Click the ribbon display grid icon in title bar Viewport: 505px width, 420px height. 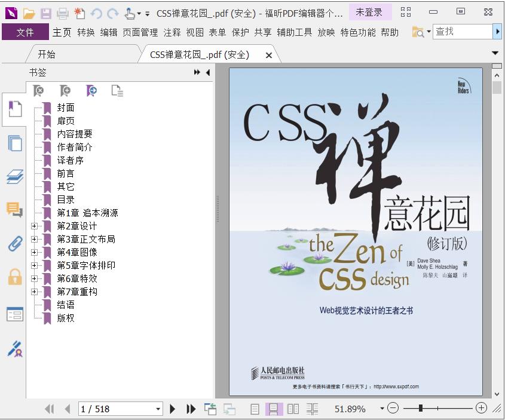(x=405, y=12)
